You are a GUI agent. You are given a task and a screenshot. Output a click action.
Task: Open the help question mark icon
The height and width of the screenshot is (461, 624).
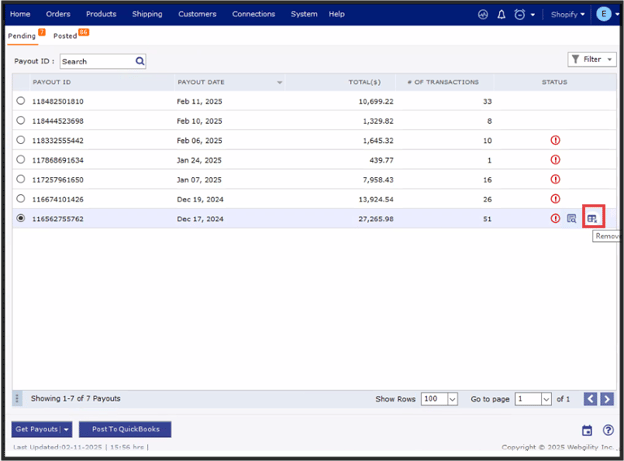608,430
